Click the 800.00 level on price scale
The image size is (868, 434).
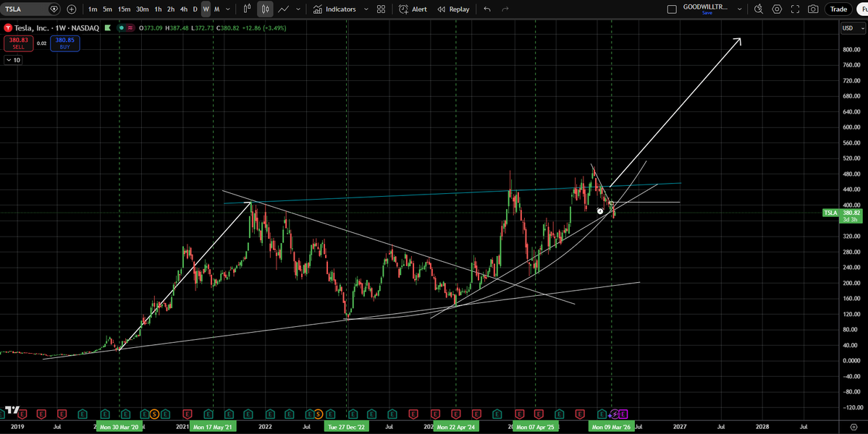(851, 49)
